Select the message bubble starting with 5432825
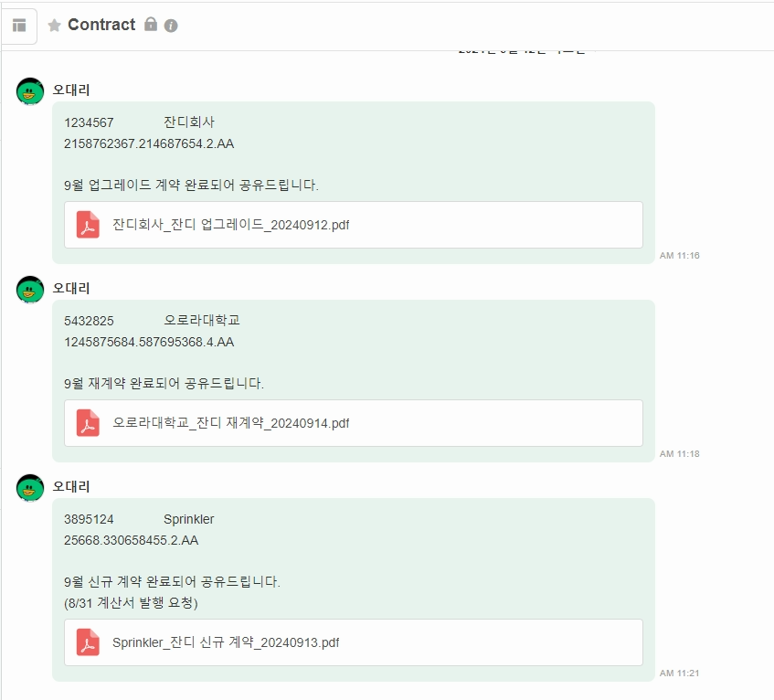Image resolution: width=774 pixels, height=700 pixels. coord(355,379)
